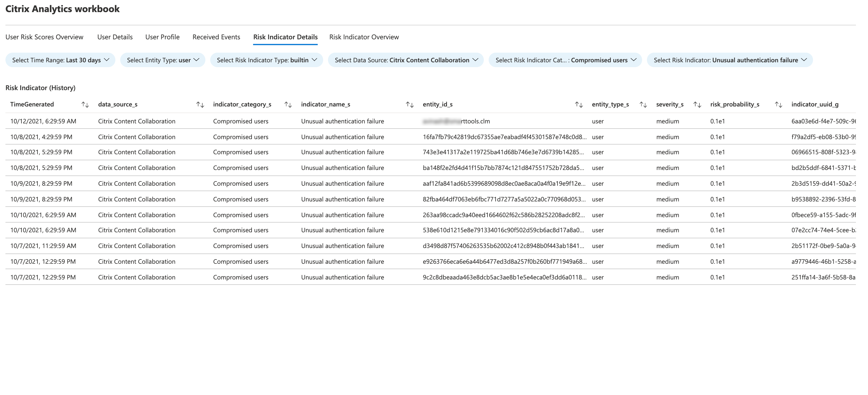Click indicator_name_s sort arrows icon
This screenshot has width=868, height=395.
coord(410,105)
